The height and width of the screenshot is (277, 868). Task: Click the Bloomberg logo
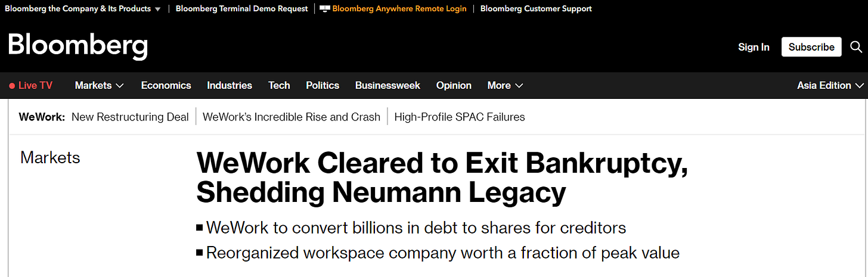coord(77,46)
